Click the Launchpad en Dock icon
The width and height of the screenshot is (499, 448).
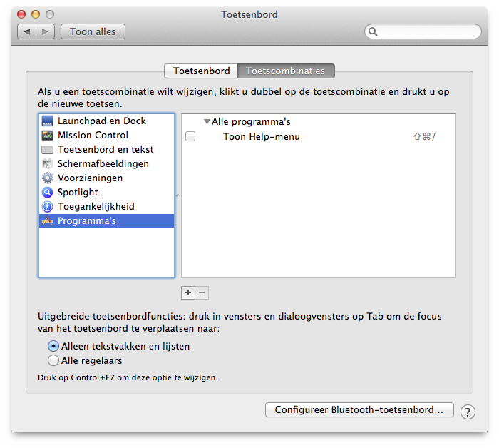(48, 121)
